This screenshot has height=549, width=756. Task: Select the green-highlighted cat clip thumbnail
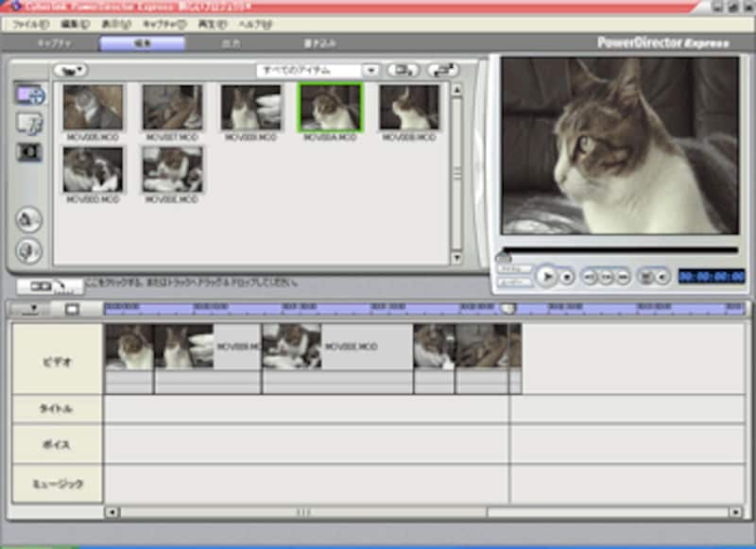pyautogui.click(x=330, y=108)
